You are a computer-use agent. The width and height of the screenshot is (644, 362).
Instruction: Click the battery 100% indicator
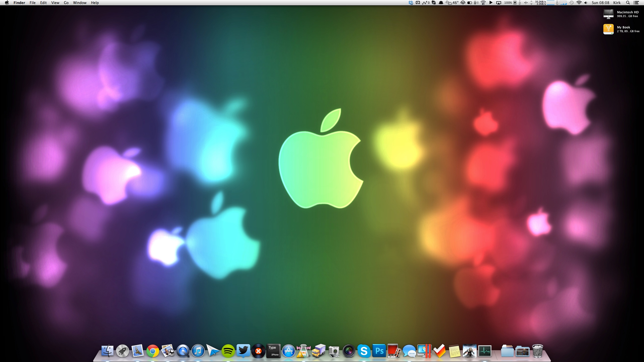click(x=510, y=3)
